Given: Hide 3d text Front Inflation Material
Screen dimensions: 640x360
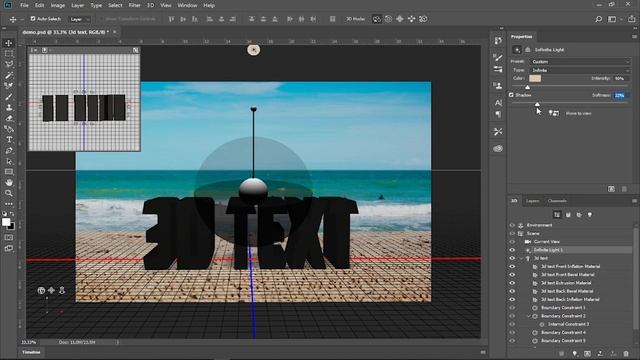Looking at the screenshot, I should pos(512,267).
